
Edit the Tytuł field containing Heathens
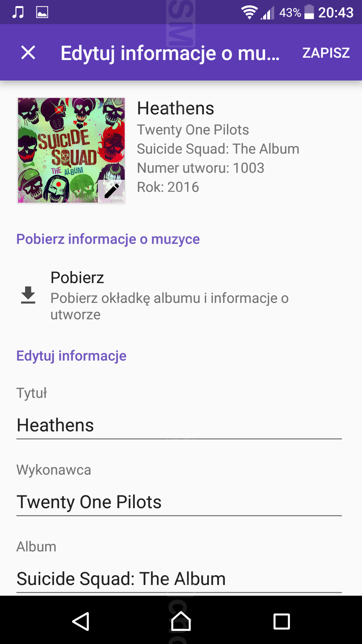179,425
